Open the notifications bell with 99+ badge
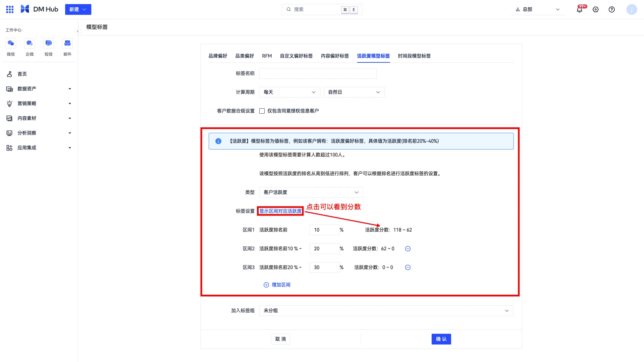This screenshot has height=362, width=644. [580, 9]
